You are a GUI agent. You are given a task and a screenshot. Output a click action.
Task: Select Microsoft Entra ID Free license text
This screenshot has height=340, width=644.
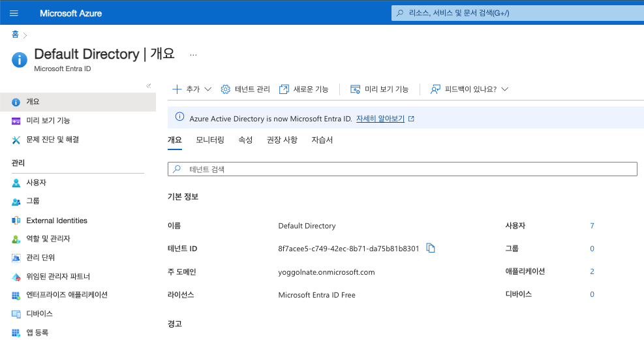(x=316, y=295)
